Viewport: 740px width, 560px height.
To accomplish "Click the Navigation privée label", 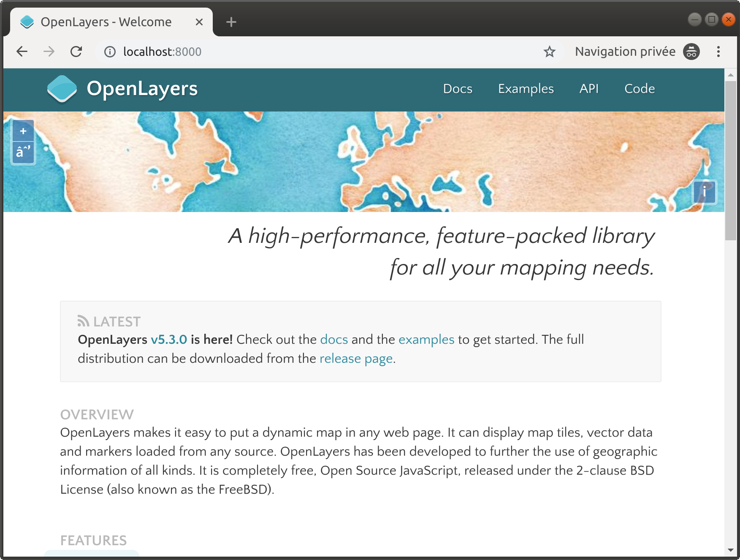I will [x=625, y=52].
